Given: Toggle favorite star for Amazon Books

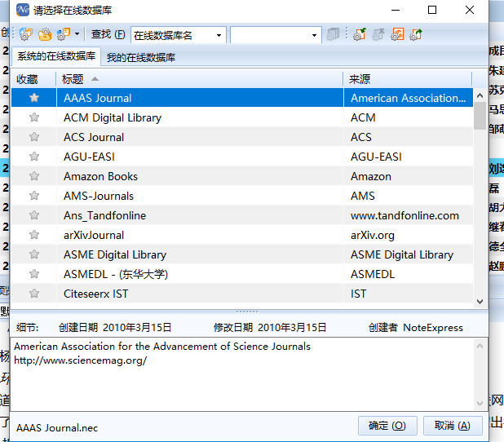Looking at the screenshot, I should (x=34, y=176).
